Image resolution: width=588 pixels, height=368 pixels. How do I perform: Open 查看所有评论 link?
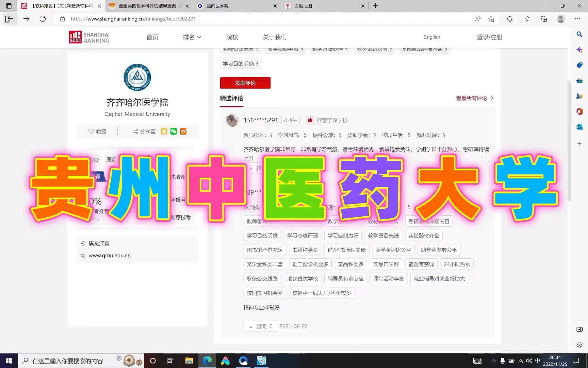point(475,98)
